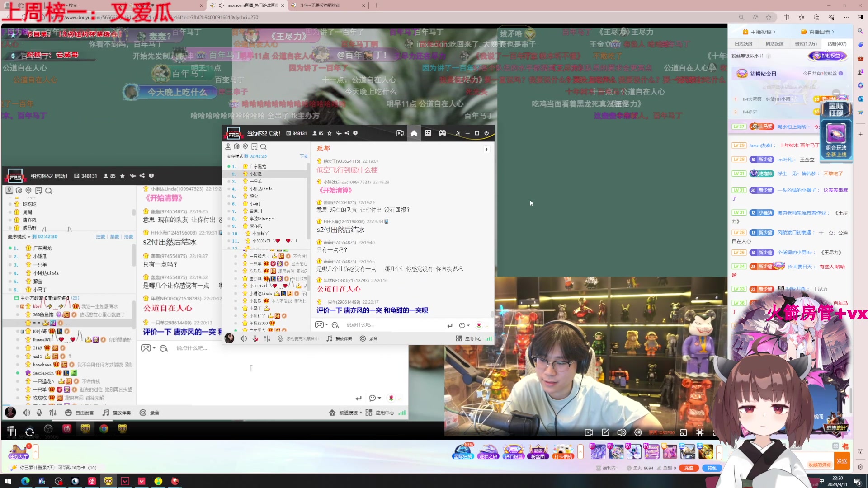Open chat bubble dropdown in front YY chat

pos(464,325)
